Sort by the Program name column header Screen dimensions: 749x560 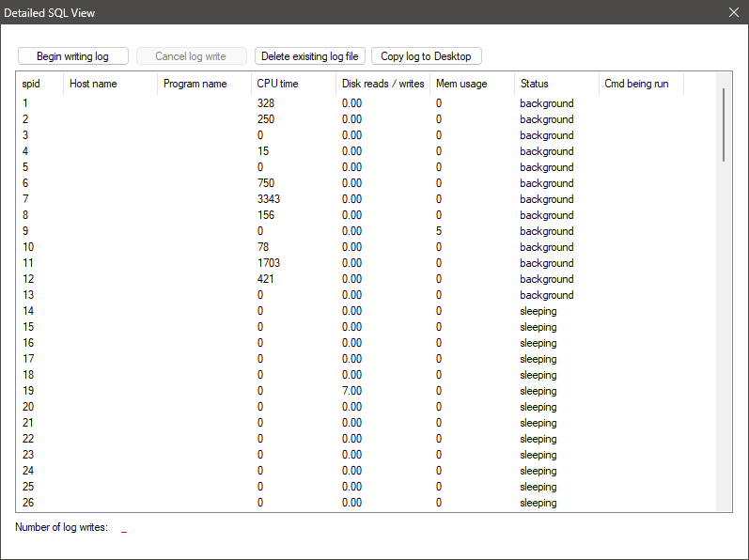pos(205,84)
